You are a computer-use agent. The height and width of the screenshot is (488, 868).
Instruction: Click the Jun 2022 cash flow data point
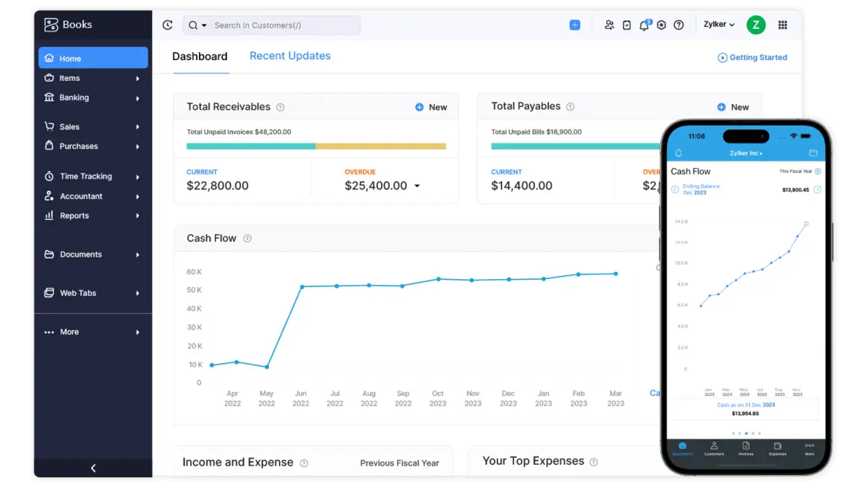[302, 287]
